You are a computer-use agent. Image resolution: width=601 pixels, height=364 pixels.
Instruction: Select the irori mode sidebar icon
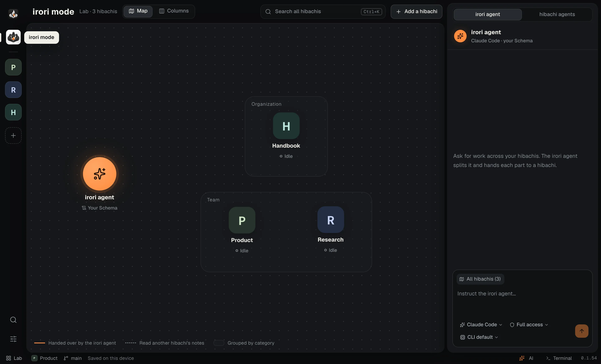[13, 37]
